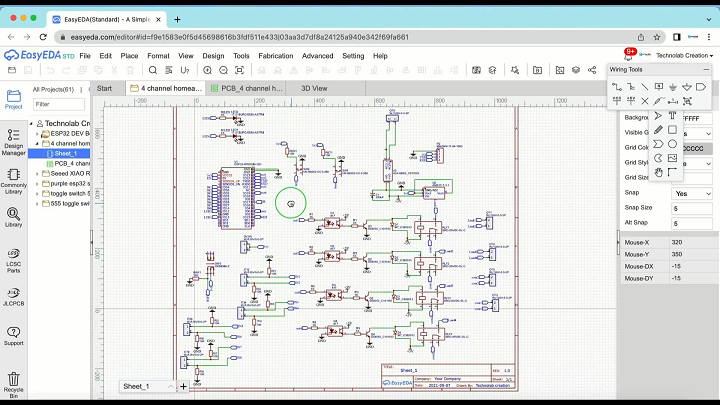720x405 pixels.
Task: Click the Find magnifier toolbar icon
Action: tap(153, 70)
